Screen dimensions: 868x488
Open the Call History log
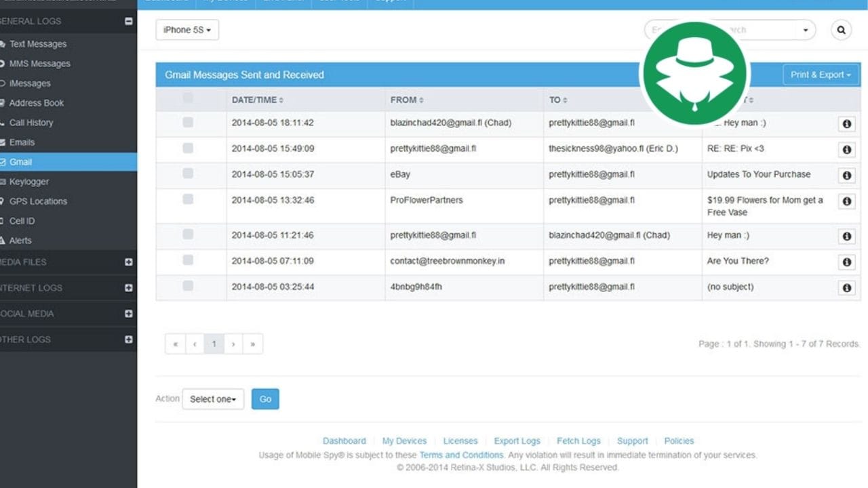coord(31,123)
